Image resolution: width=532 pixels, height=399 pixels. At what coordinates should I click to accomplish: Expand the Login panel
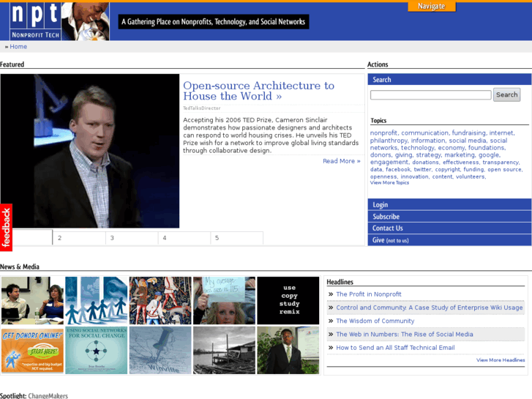tap(381, 205)
